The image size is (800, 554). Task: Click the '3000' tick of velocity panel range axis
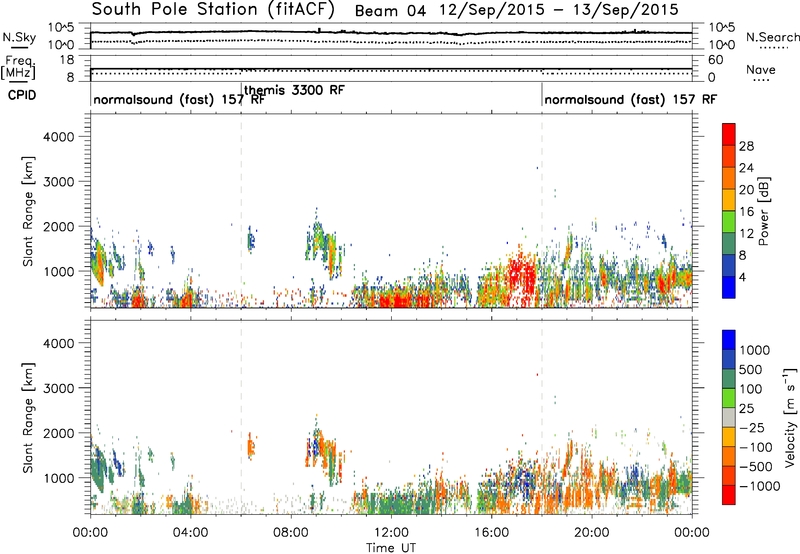[58, 388]
